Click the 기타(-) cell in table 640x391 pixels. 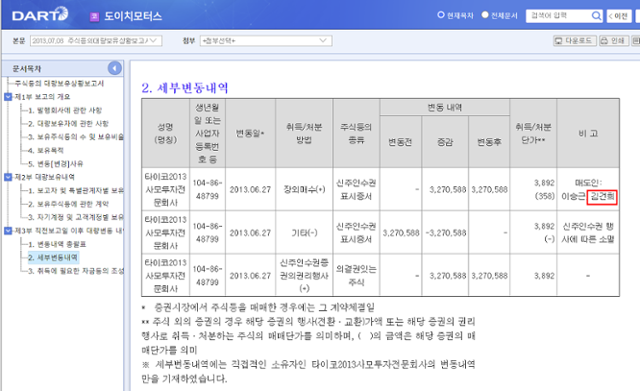[304, 233]
